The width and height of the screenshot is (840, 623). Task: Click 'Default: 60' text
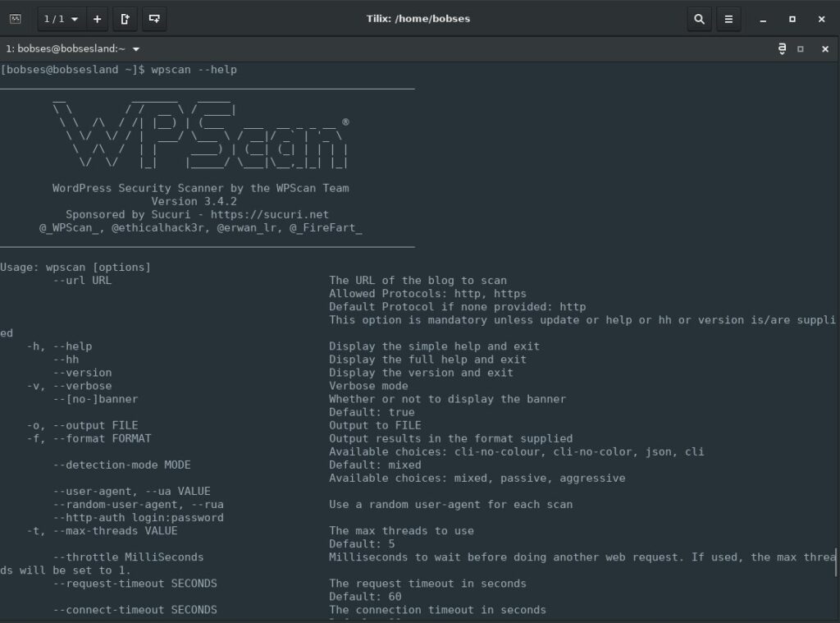click(365, 597)
